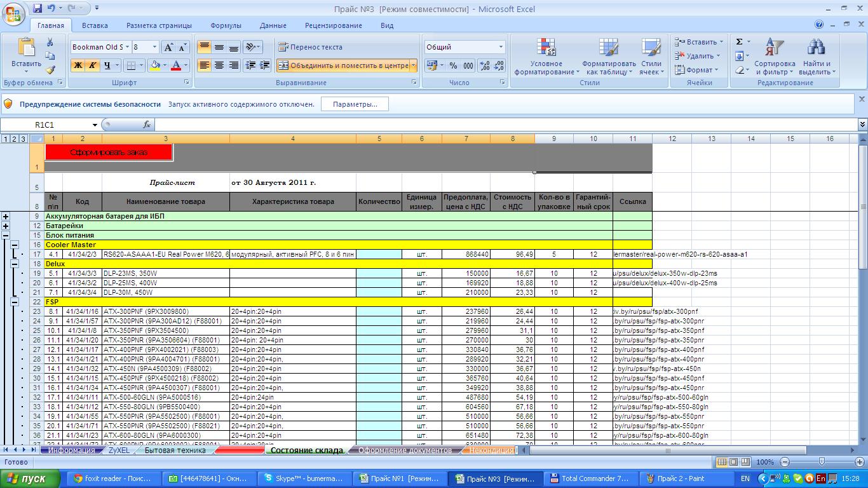The width and height of the screenshot is (868, 488).
Task: Open Форматировать как таблицу
Action: click(609, 57)
